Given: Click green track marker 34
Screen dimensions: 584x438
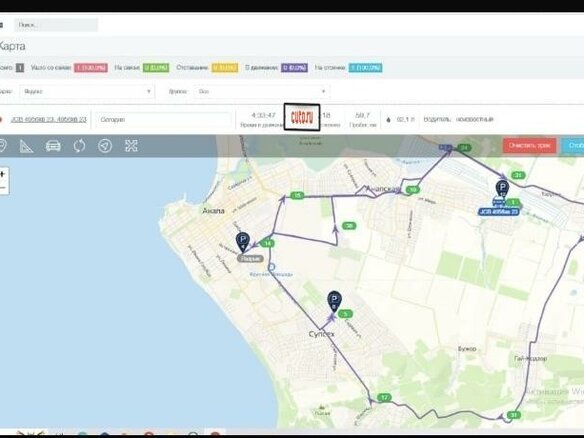Looking at the screenshot, I should (464, 147).
